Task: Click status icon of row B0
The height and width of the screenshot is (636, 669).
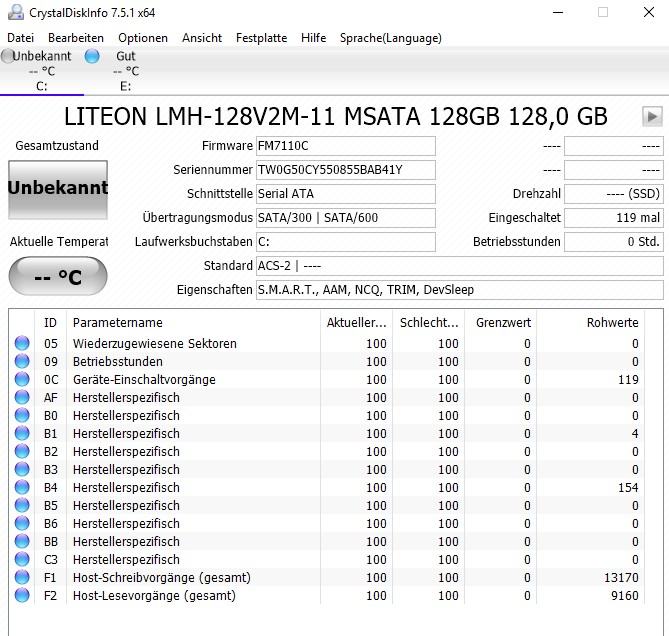Action: [x=22, y=415]
